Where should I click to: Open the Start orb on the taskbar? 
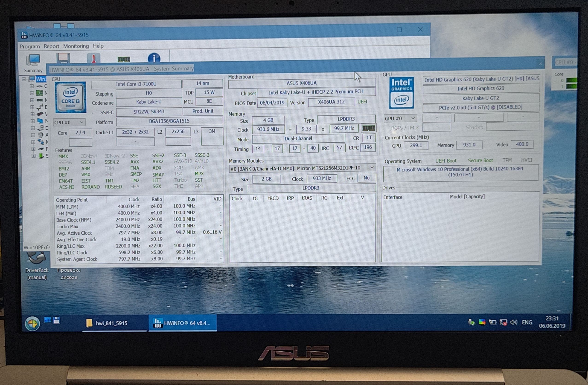[x=32, y=323]
